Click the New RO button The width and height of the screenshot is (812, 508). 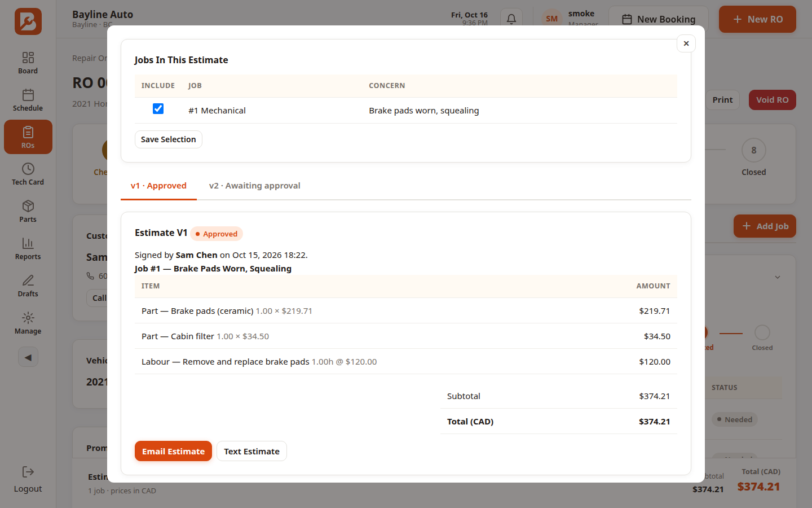click(x=757, y=19)
